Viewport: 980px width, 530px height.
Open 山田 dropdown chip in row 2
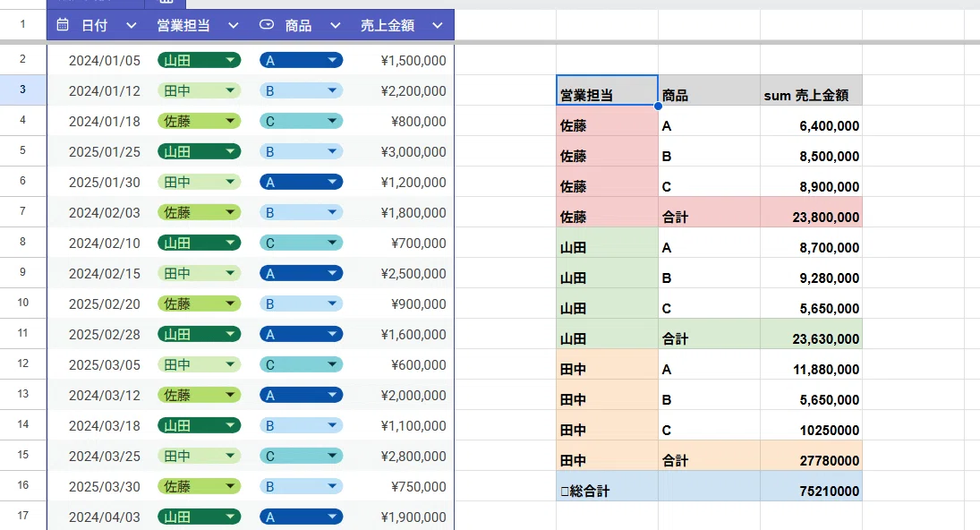pyautogui.click(x=199, y=60)
